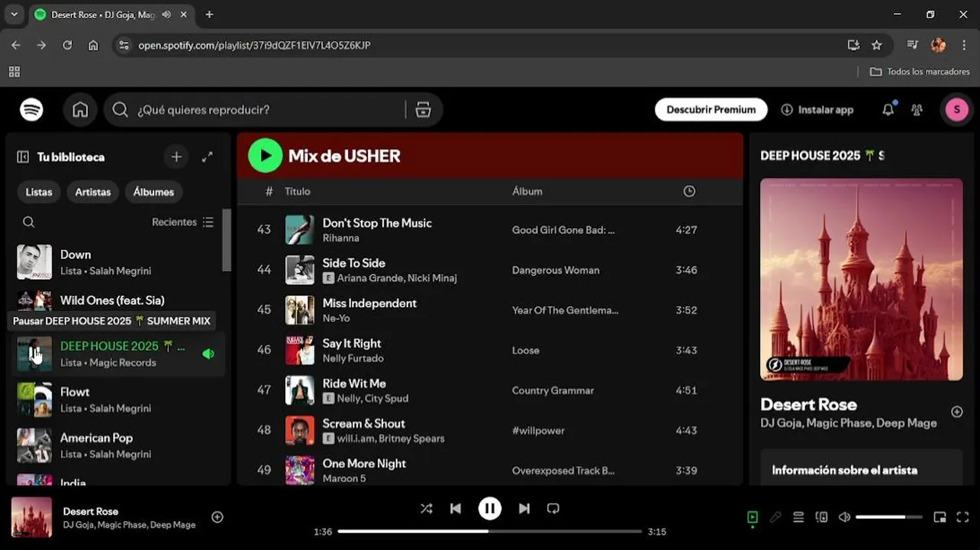Add Desert Rose to library from the bottom player bar
The height and width of the screenshot is (550, 980).
[x=218, y=517]
